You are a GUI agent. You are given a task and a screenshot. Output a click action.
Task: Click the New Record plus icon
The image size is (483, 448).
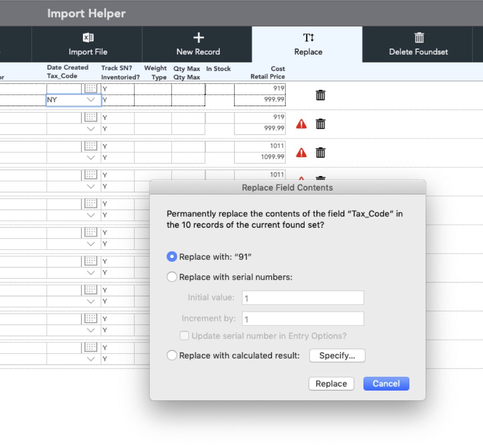pyautogui.click(x=198, y=38)
